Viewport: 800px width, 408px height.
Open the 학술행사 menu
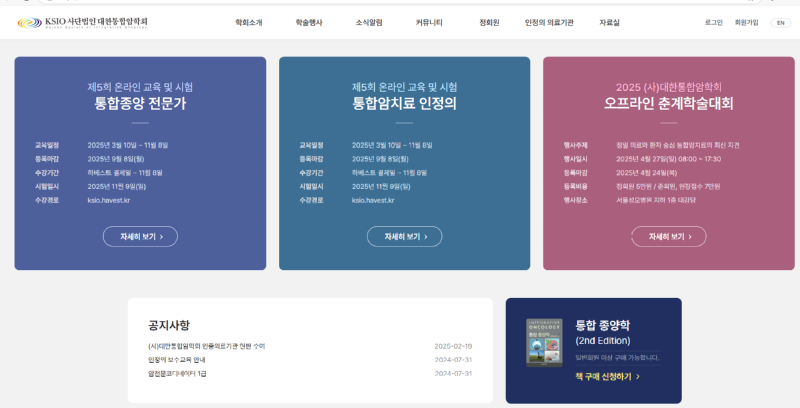[x=309, y=22]
